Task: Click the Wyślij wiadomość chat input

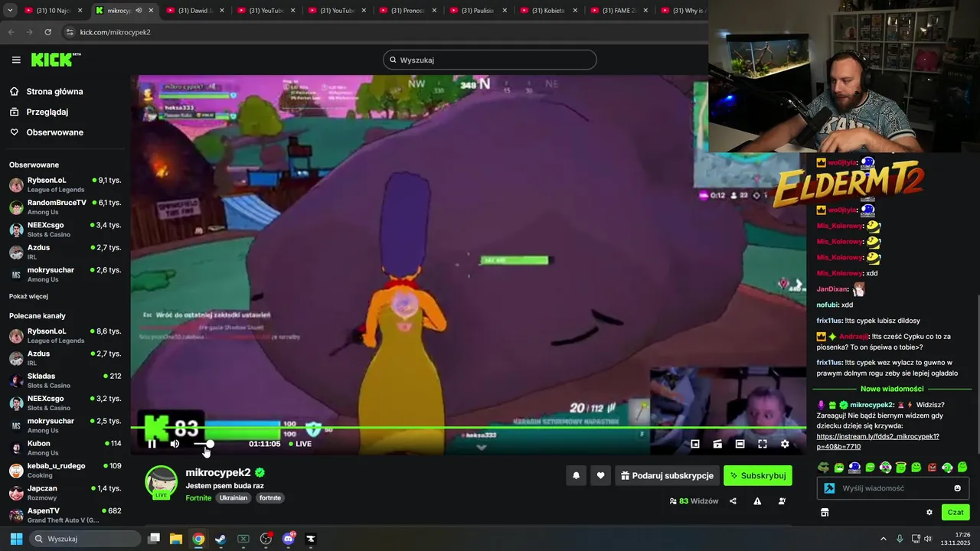Action: coord(892,488)
